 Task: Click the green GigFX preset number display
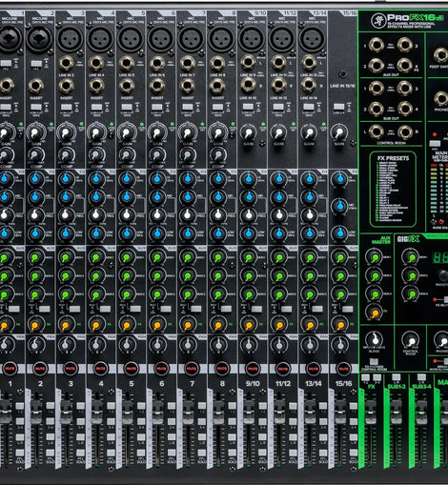[x=440, y=257]
